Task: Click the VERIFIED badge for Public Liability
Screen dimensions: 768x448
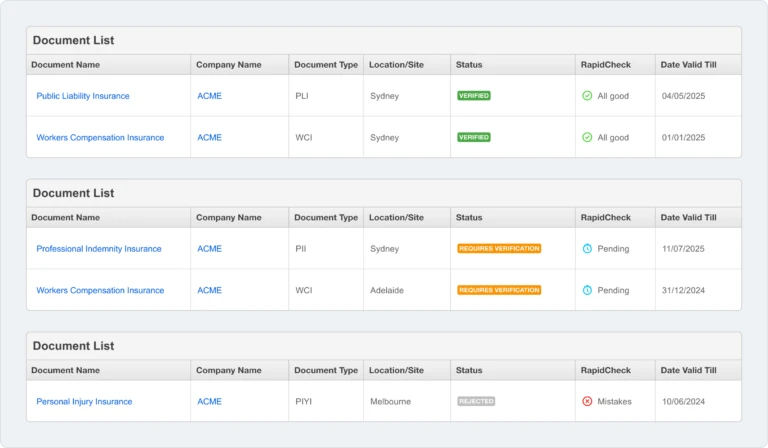Action: click(474, 95)
